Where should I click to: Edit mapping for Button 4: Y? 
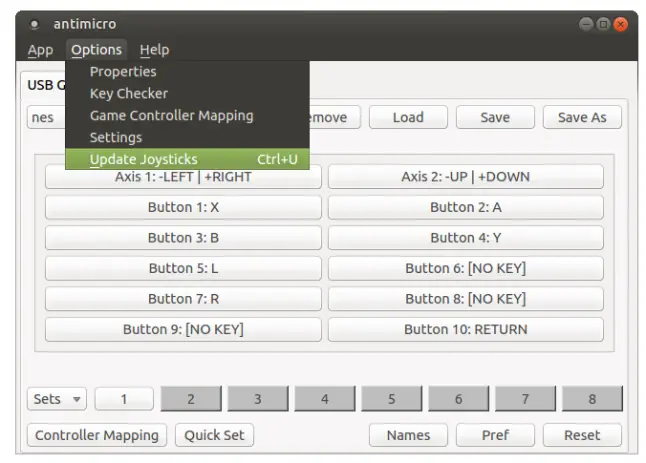pos(466,238)
